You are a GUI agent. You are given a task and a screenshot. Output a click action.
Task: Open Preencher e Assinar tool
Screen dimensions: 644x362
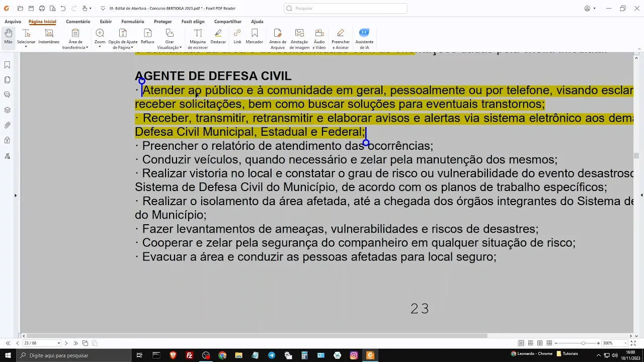pos(341,39)
